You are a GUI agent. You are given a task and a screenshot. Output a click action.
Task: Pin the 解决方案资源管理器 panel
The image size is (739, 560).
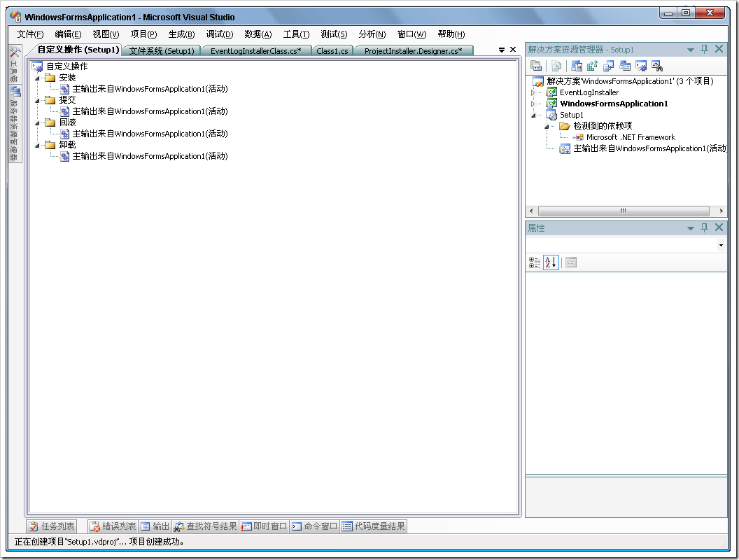tap(704, 49)
